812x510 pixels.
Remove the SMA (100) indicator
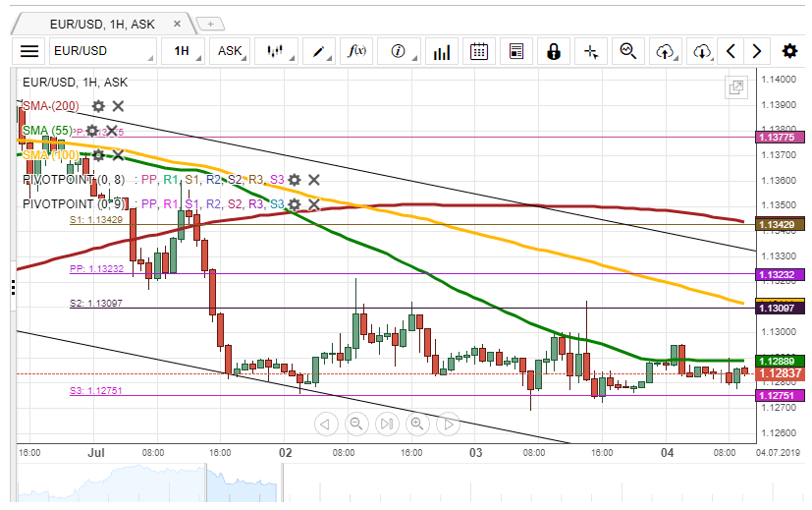click(x=118, y=155)
